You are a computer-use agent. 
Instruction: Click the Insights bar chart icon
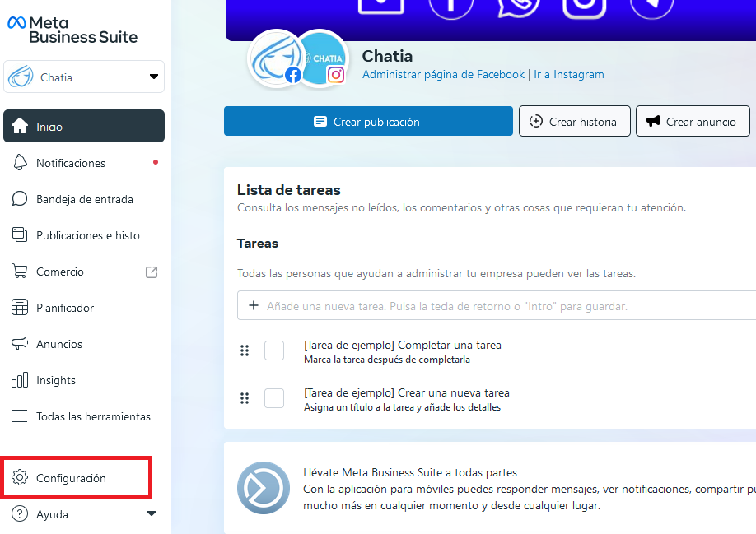pyautogui.click(x=20, y=380)
